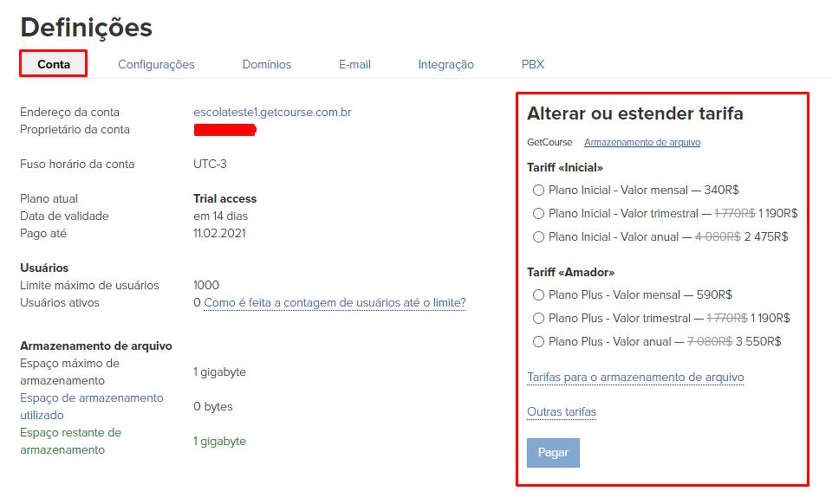This screenshot has height=504, width=832.
Task: Open Armazenamento de arquivo tariff link
Action: [641, 142]
